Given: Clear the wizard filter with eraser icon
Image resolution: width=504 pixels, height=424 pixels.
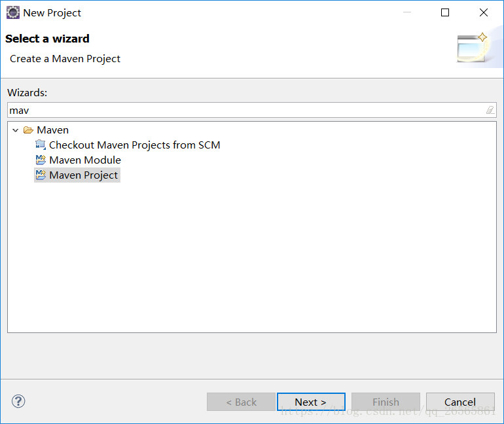Looking at the screenshot, I should tap(490, 110).
